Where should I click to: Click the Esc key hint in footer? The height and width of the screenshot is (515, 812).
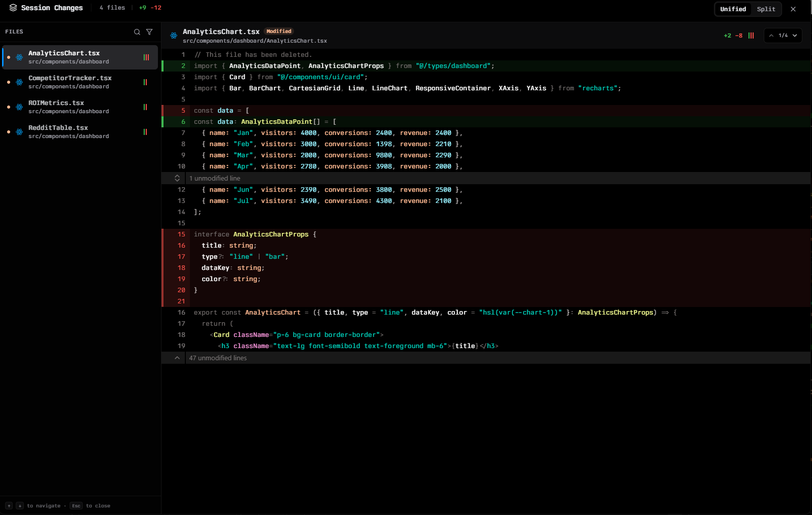[x=76, y=506]
